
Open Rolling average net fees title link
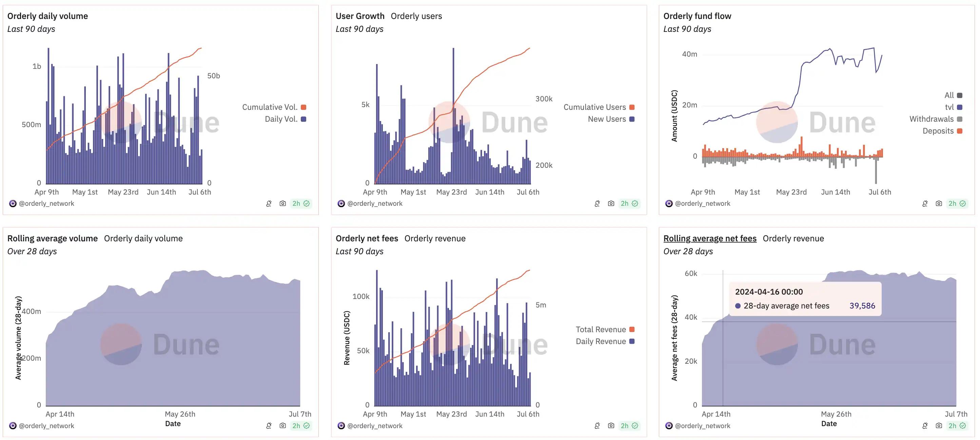click(x=709, y=238)
